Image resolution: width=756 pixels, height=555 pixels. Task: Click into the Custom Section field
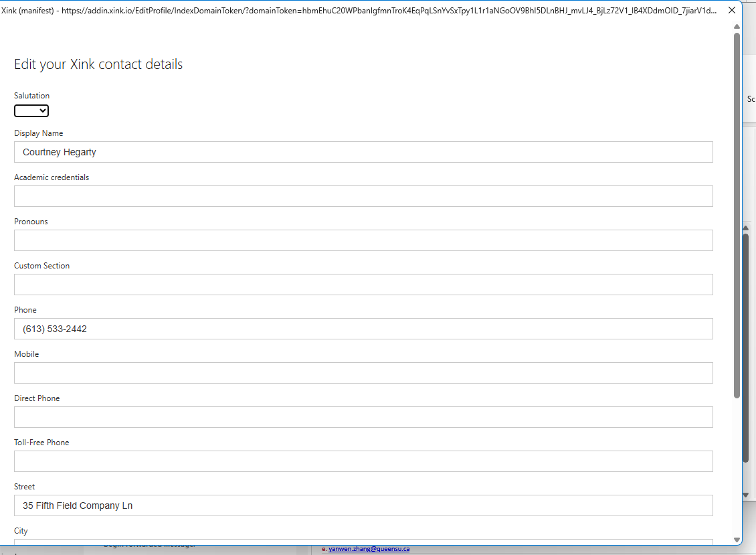pyautogui.click(x=363, y=285)
